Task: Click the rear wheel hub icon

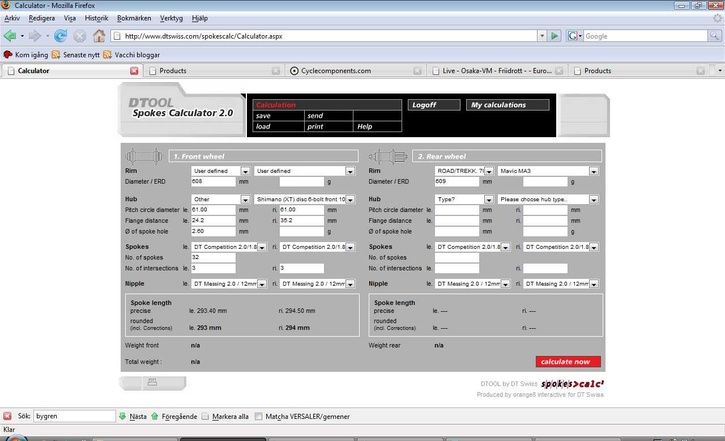Action: point(387,156)
